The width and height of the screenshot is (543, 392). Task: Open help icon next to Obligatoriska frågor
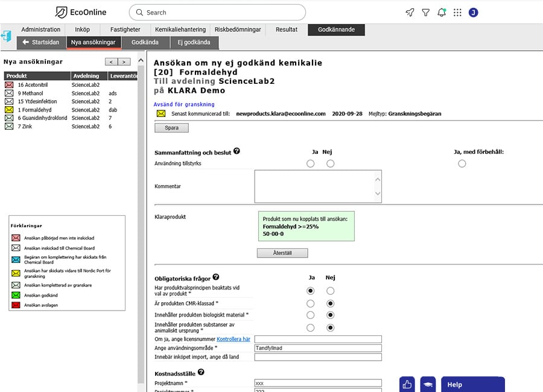click(x=216, y=277)
